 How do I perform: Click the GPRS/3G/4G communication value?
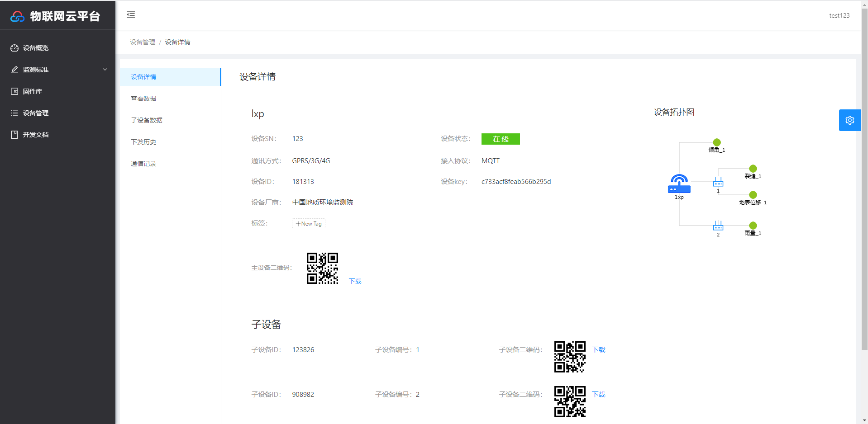coord(311,161)
